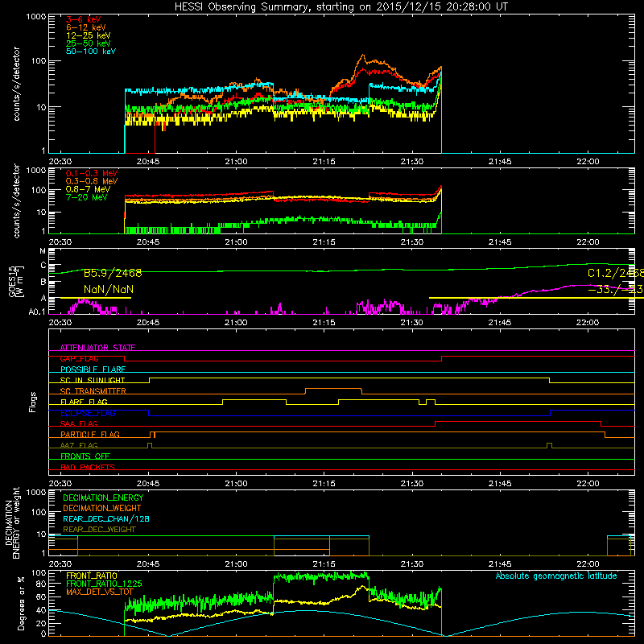Click the REAR_DEC_CHAN/128 legend entry
The width and height of the screenshot is (644, 644).
[x=106, y=518]
